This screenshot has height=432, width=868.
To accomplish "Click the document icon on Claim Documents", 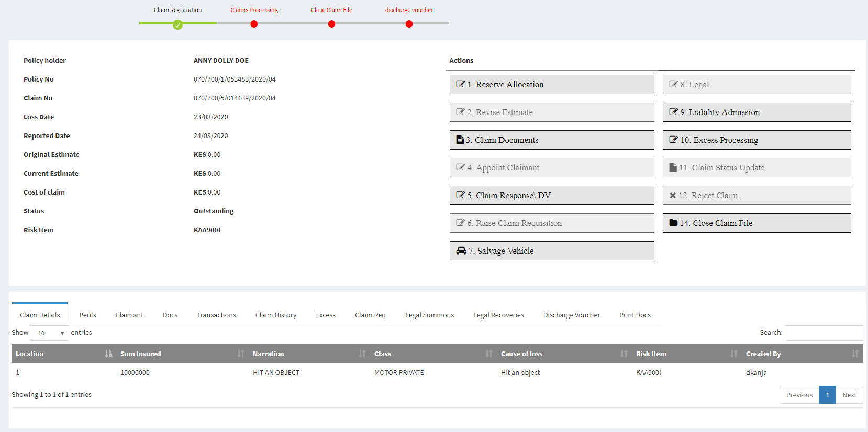I will [460, 140].
